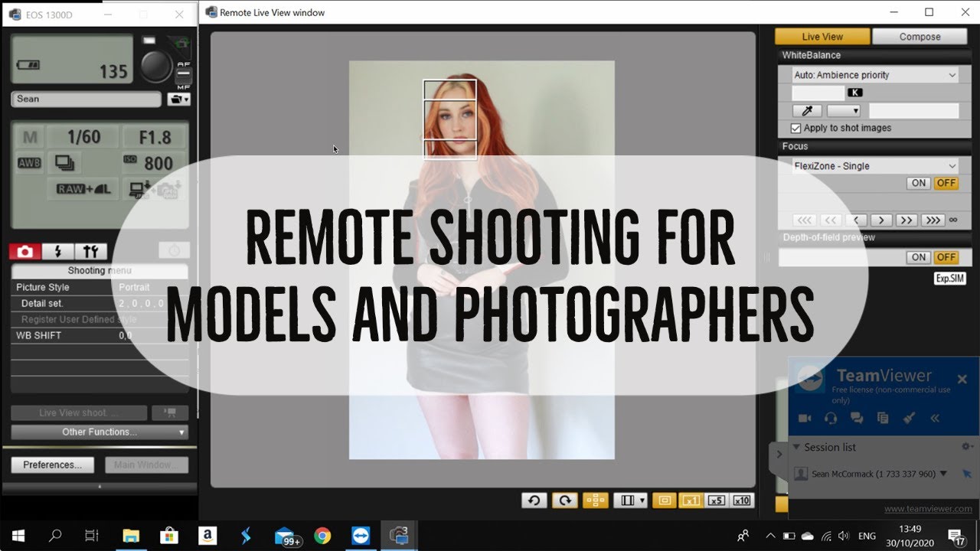Screen dimensions: 980x551
Task: Open the TeamViewer chat icon
Action: coord(857,419)
